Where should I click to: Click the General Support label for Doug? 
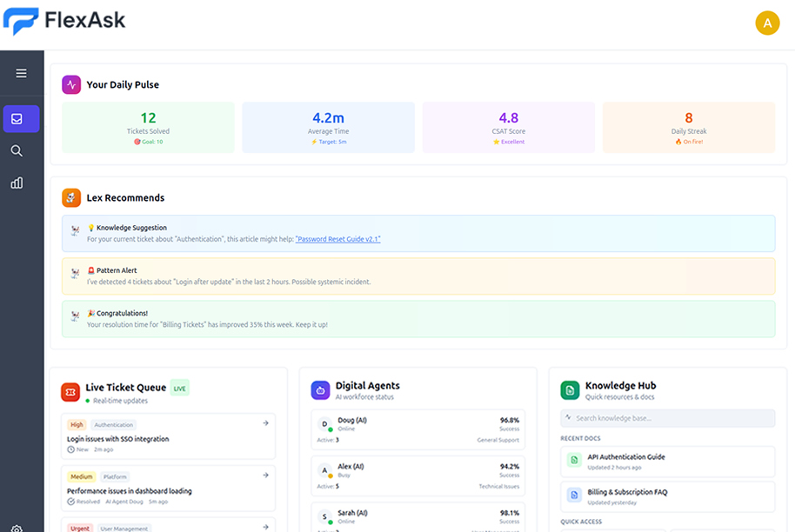(498, 440)
